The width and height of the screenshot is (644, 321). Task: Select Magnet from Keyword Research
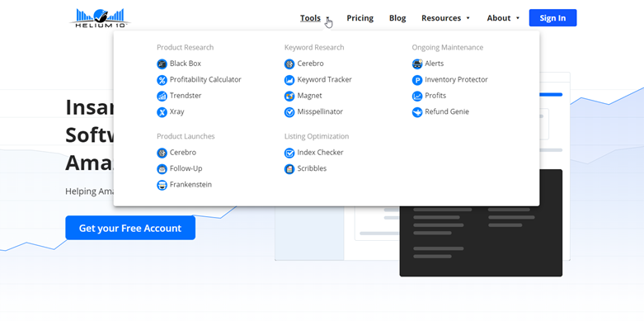point(310,96)
